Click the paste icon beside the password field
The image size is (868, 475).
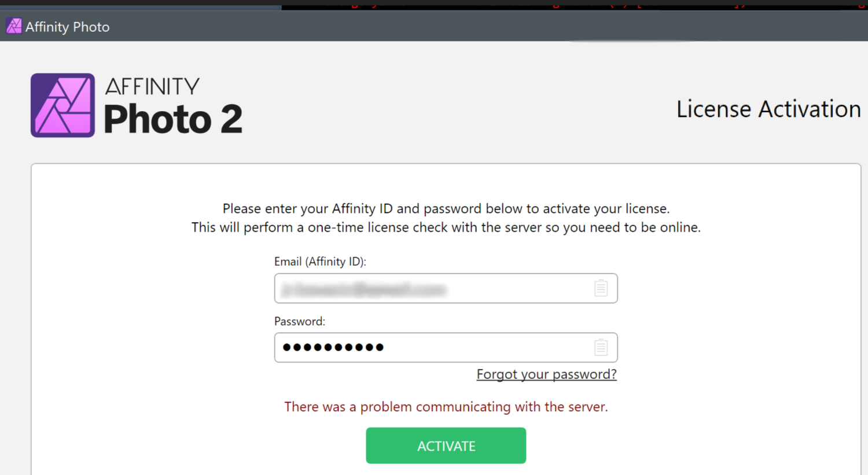[x=601, y=347]
